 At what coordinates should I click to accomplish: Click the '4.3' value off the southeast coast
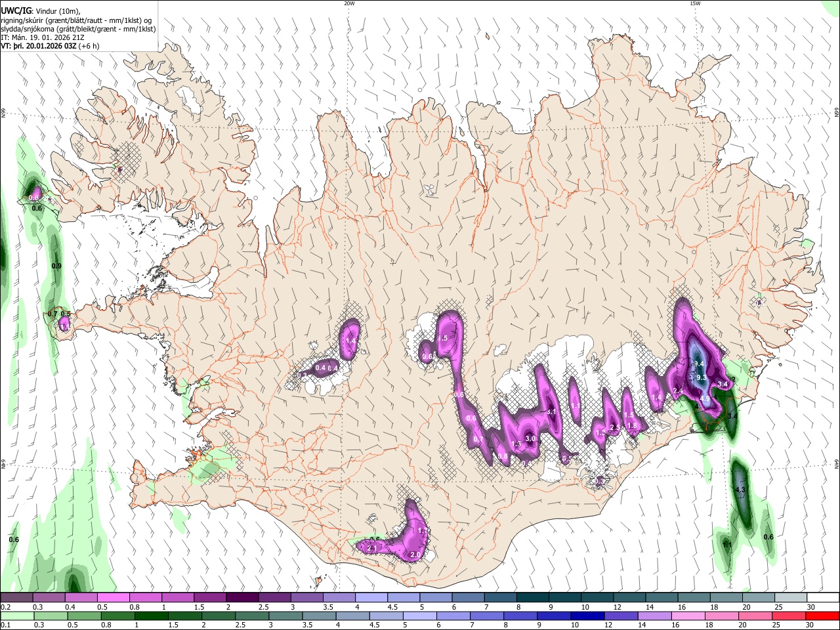[x=741, y=490]
